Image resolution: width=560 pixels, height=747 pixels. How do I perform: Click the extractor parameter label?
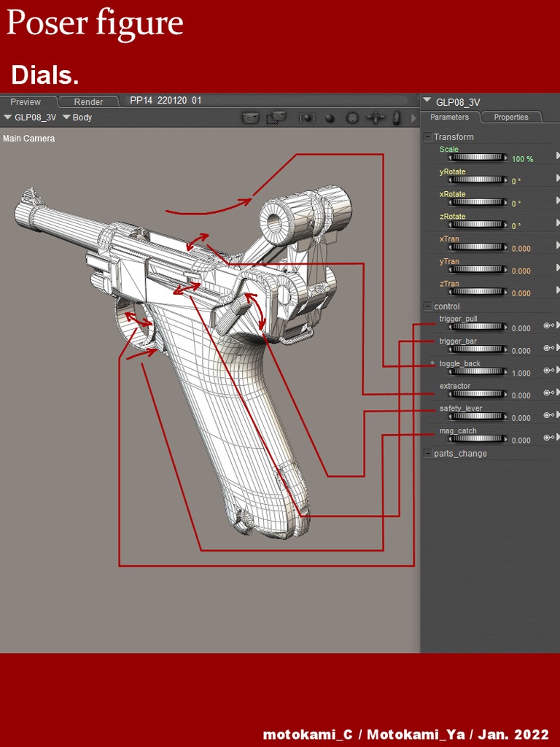tap(455, 386)
